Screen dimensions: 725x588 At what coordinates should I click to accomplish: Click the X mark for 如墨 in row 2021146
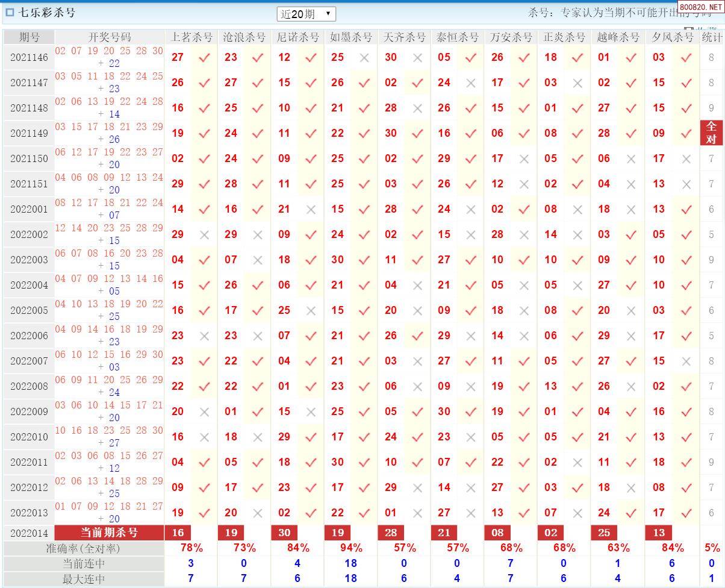point(364,58)
